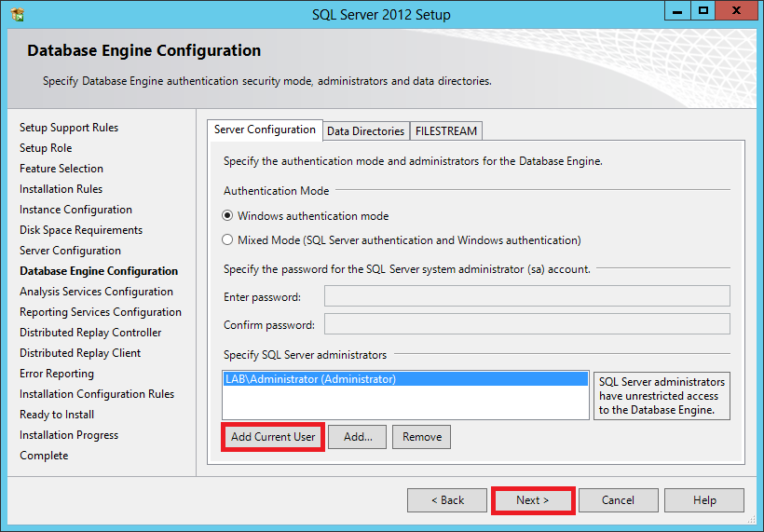Screen dimensions: 764x532
Task: Minimize the SQL Server 2012 Setup window
Action: [677, 11]
